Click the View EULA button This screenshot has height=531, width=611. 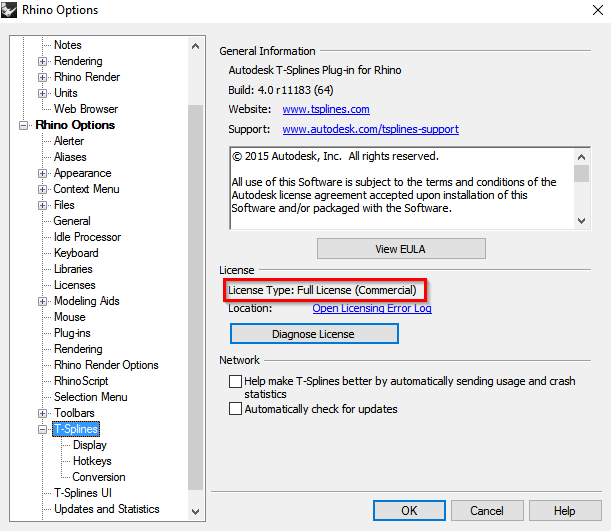(x=401, y=249)
